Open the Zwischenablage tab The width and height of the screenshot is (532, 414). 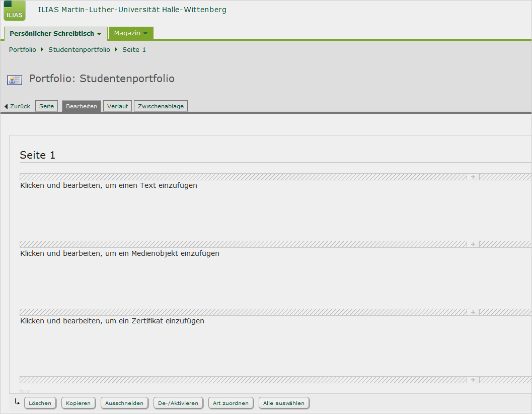(161, 106)
